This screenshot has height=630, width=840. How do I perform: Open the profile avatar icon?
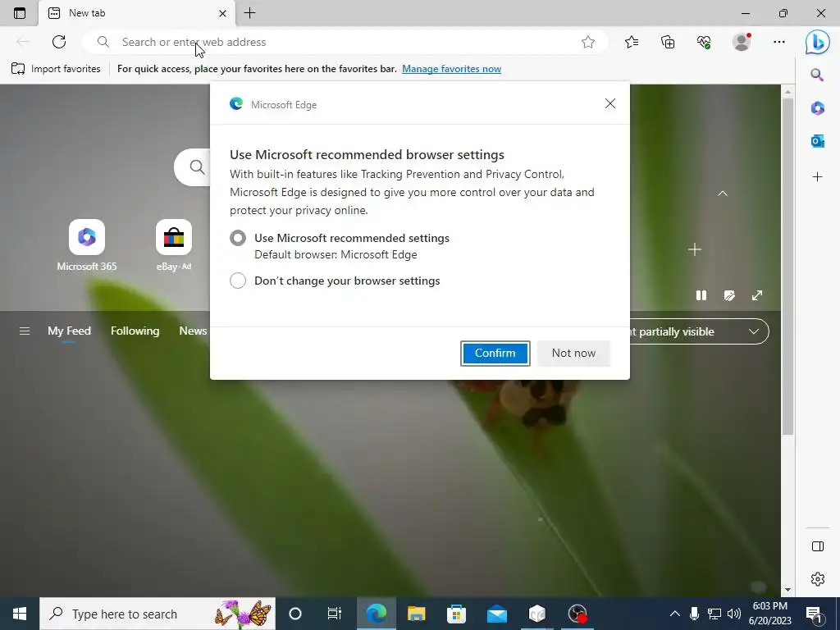[x=742, y=42]
